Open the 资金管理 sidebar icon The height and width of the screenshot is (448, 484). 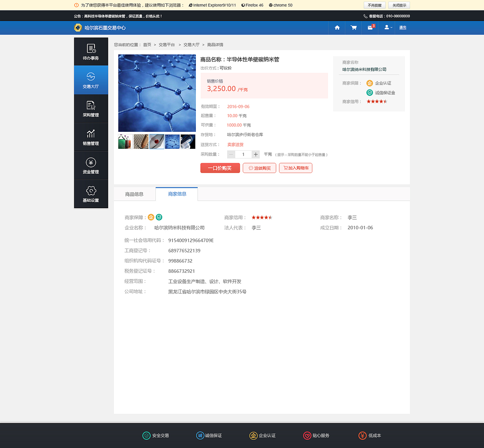(91, 165)
